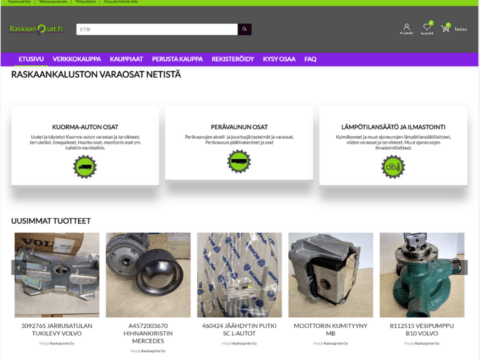Open the wishlist heart icon
The image size is (480, 360).
point(427,28)
